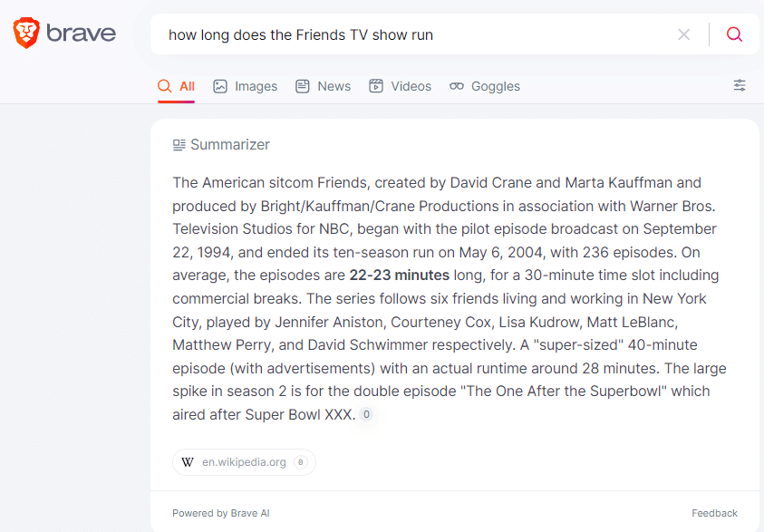
Task: Click the Powered by Brave AI text
Action: [x=221, y=513]
